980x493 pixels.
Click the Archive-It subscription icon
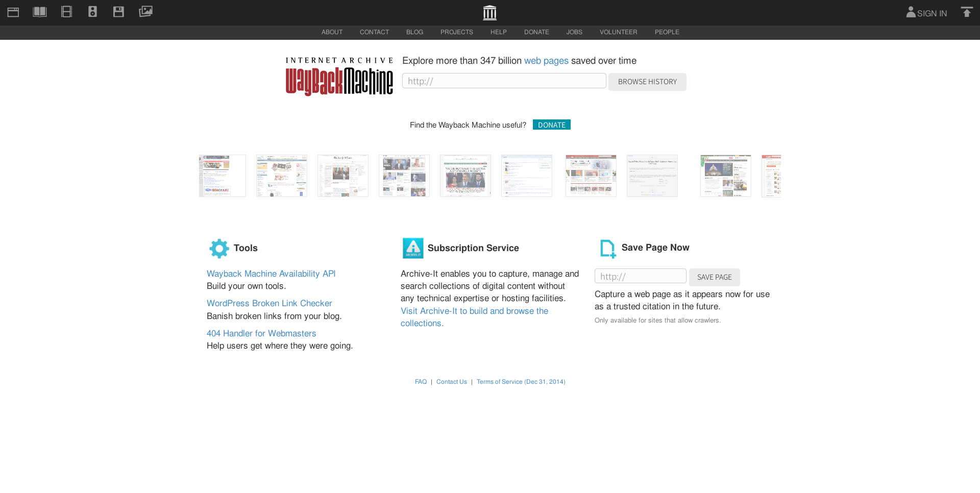[x=413, y=248]
